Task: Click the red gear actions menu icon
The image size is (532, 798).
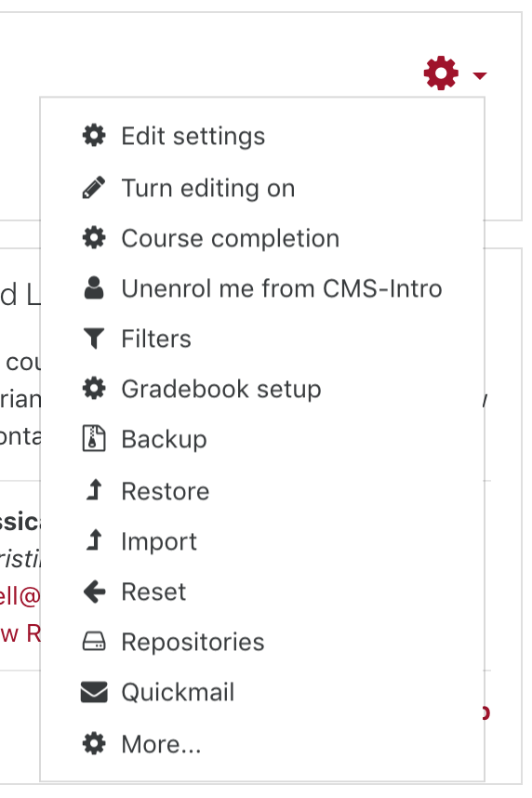Action: pyautogui.click(x=441, y=73)
